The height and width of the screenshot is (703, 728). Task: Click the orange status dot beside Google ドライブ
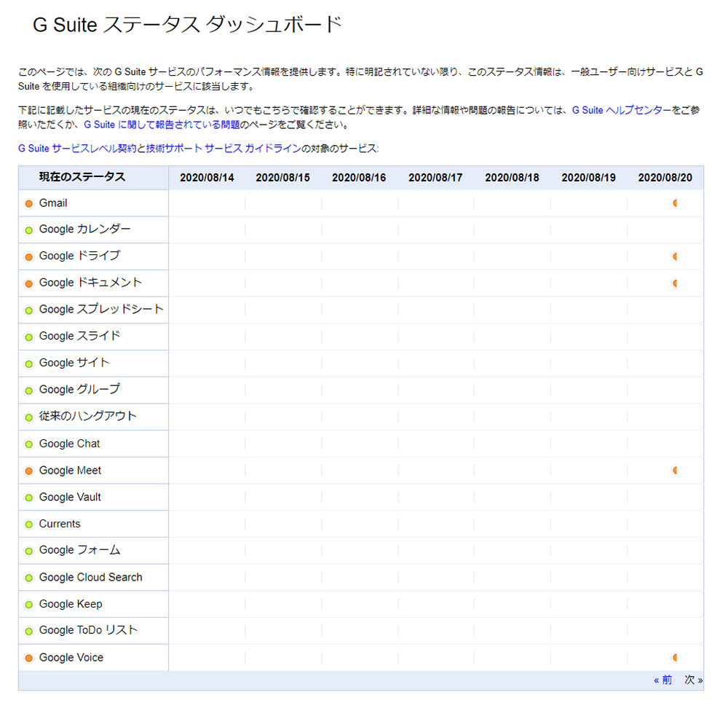[29, 257]
